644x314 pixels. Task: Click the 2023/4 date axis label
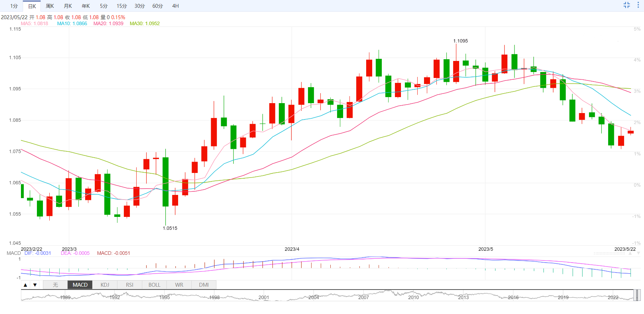pos(292,249)
